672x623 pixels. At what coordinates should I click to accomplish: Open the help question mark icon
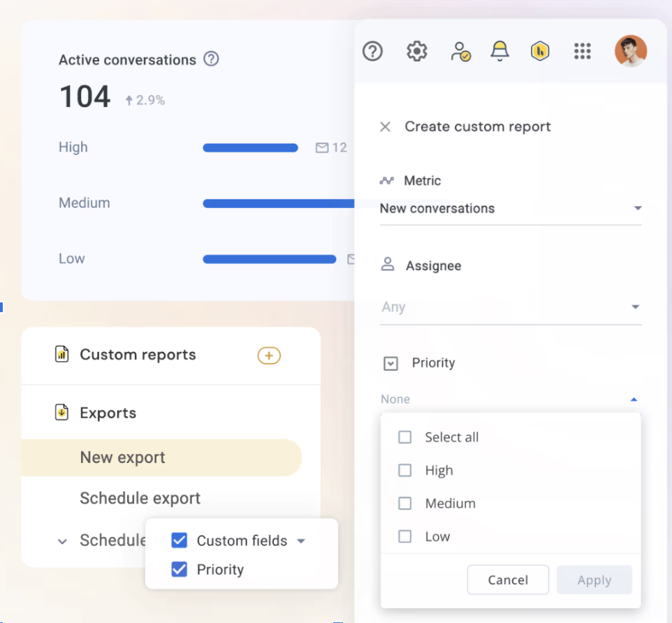pyautogui.click(x=373, y=51)
